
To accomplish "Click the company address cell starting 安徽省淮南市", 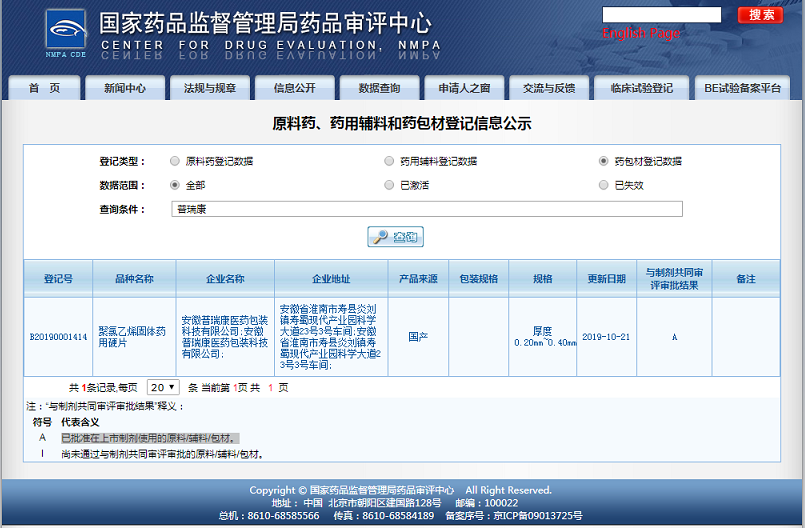I will (330, 337).
